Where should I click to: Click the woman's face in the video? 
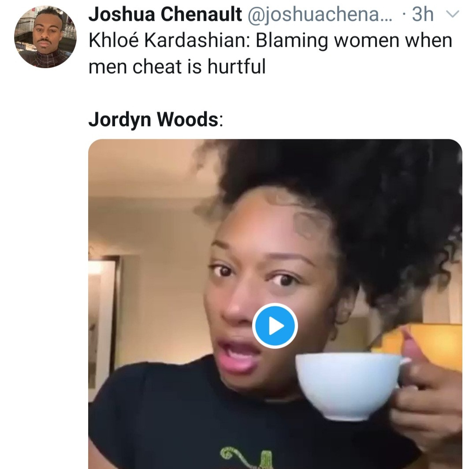tap(267, 291)
